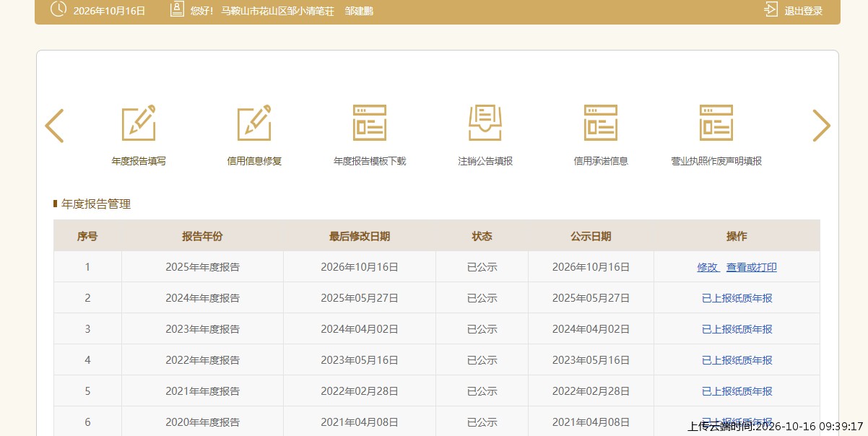Viewport: 868px width, 436px height.
Task: Open 查看或打印 for the 2025 report
Action: (x=752, y=267)
